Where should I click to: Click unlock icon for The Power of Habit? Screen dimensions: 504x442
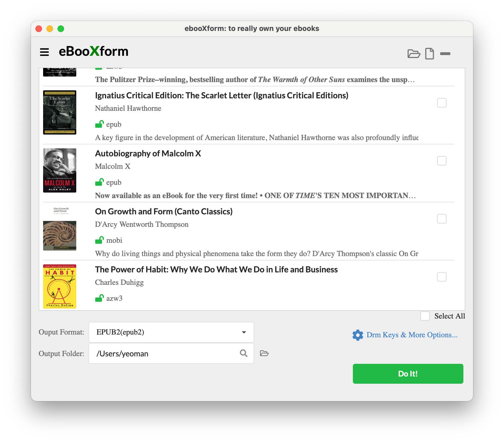[99, 298]
